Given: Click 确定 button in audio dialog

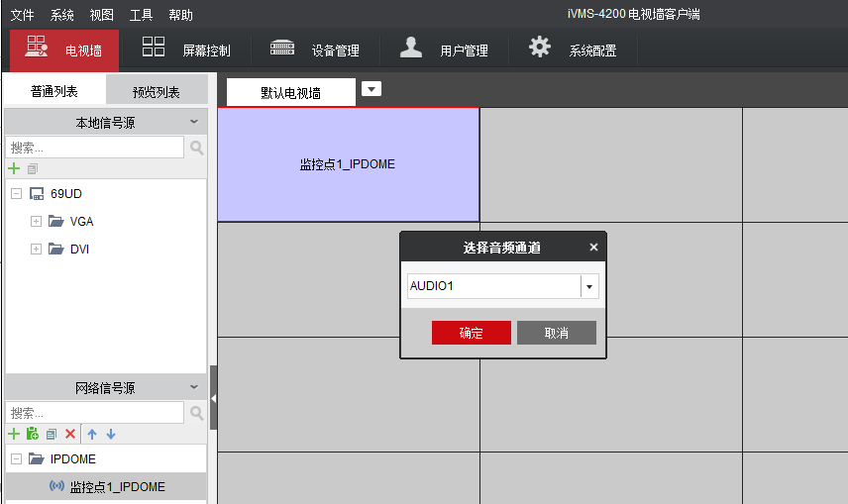Looking at the screenshot, I should 472,333.
